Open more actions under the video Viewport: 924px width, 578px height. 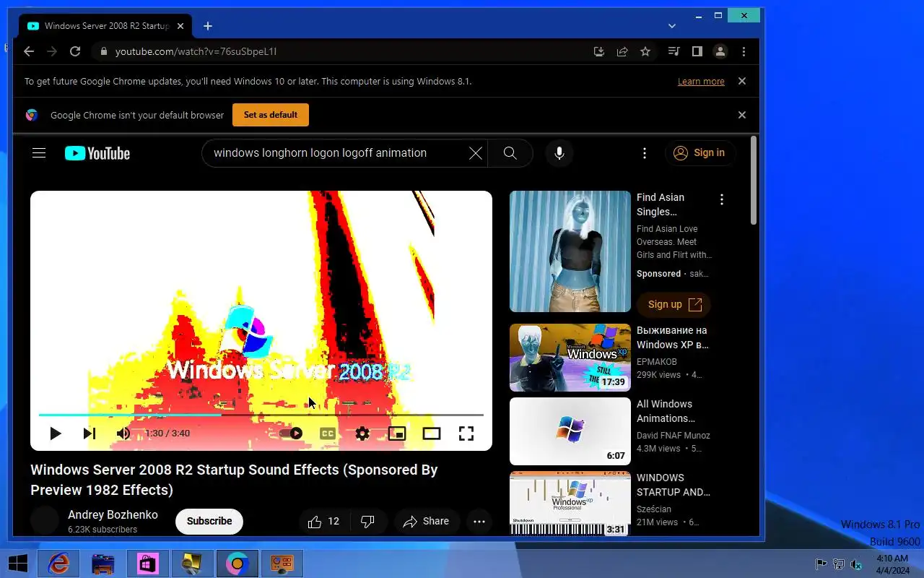tap(479, 521)
